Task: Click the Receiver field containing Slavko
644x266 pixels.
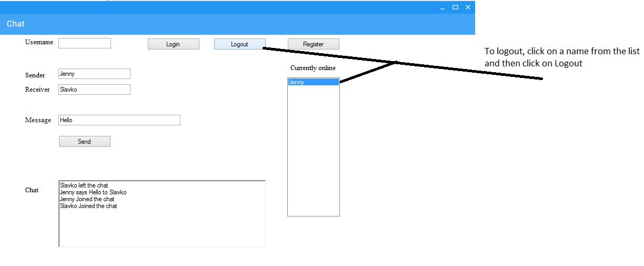Action: [x=94, y=90]
